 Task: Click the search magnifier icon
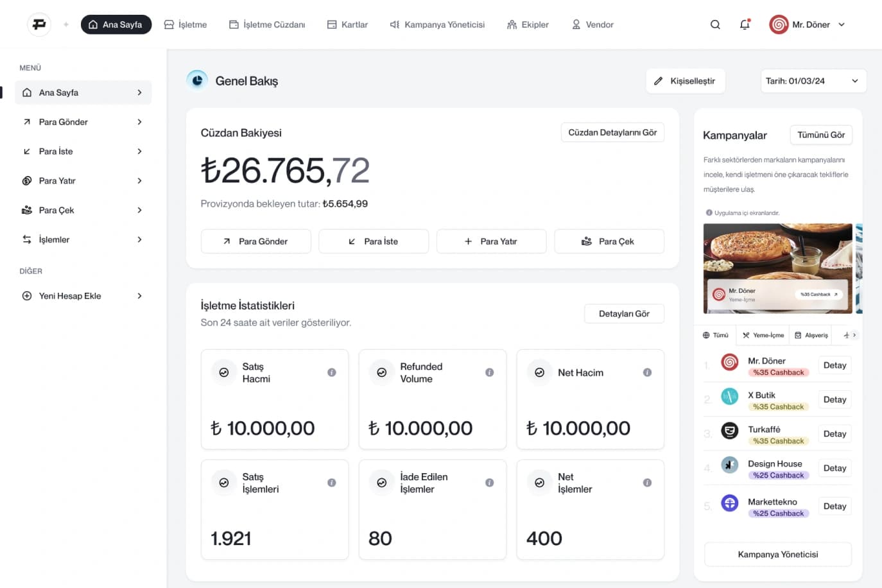tap(715, 24)
